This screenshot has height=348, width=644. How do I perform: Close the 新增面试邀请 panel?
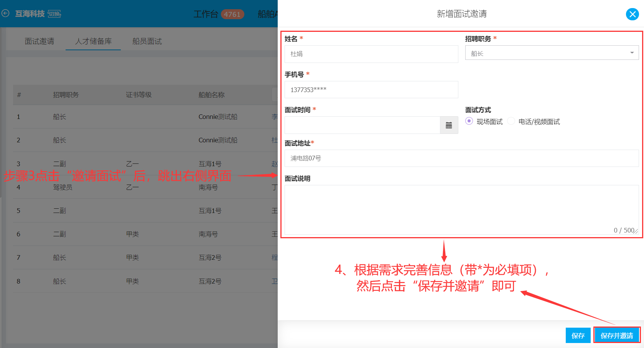632,14
